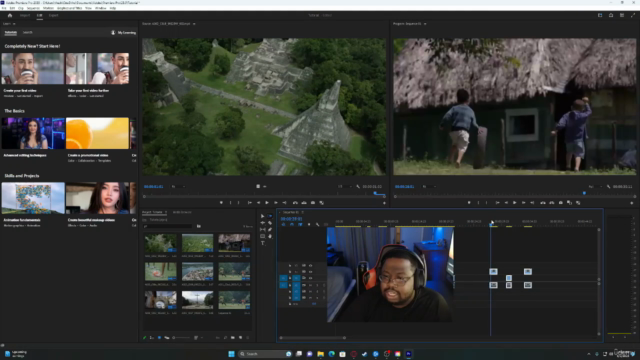The image size is (640, 360).
Task: Open Source monitor playback resolution dropdown
Action: 344,187
